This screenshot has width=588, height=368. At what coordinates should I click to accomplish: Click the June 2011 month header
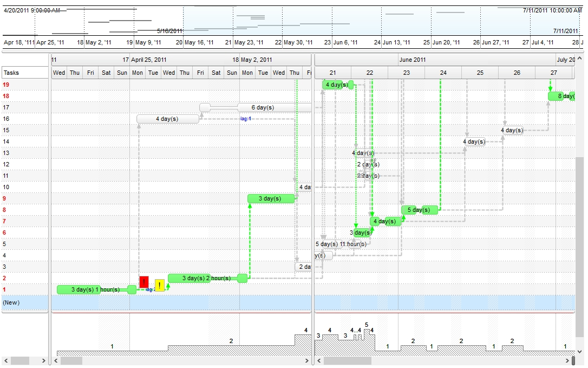tap(413, 60)
